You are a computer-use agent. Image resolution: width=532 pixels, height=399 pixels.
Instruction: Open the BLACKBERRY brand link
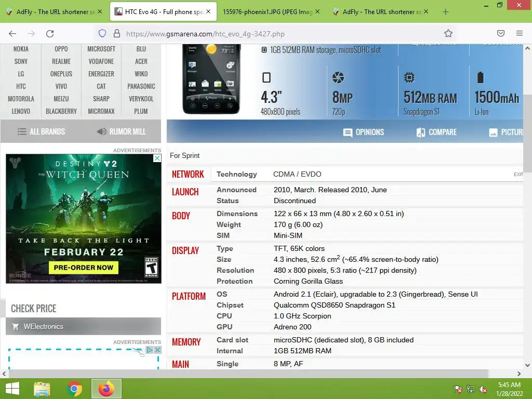click(61, 111)
